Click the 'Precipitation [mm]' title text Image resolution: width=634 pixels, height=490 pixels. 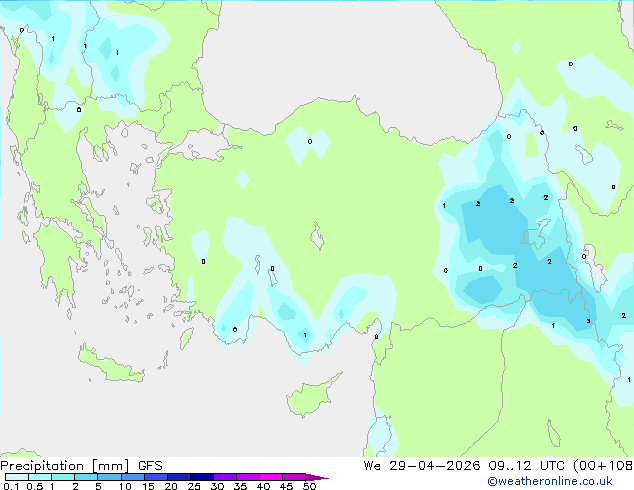click(x=65, y=466)
